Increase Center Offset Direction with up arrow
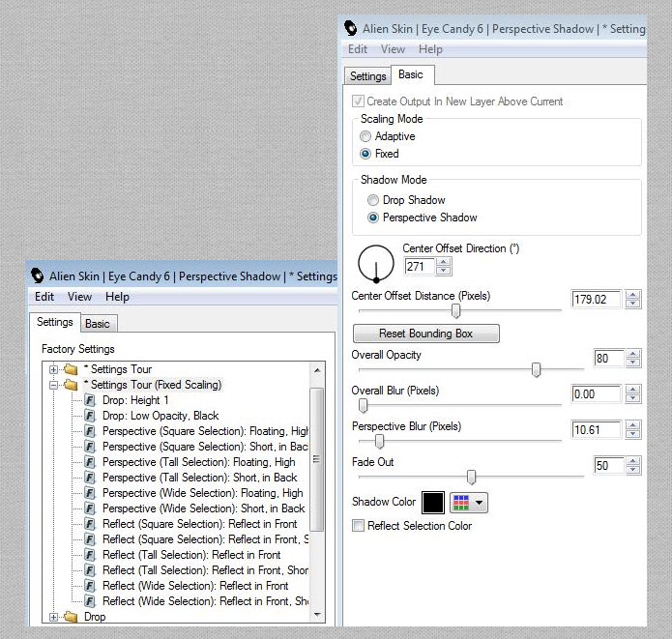The height and width of the screenshot is (639, 672). coord(444,262)
